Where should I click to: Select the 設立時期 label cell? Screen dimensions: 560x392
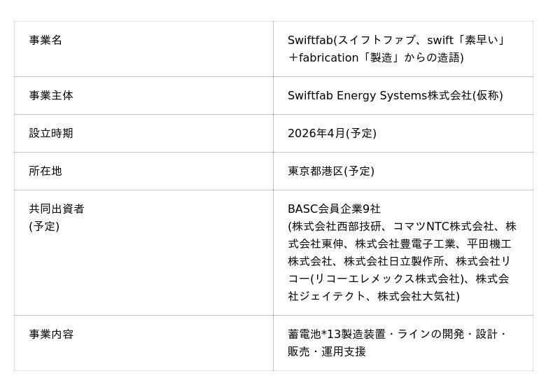(x=51, y=134)
